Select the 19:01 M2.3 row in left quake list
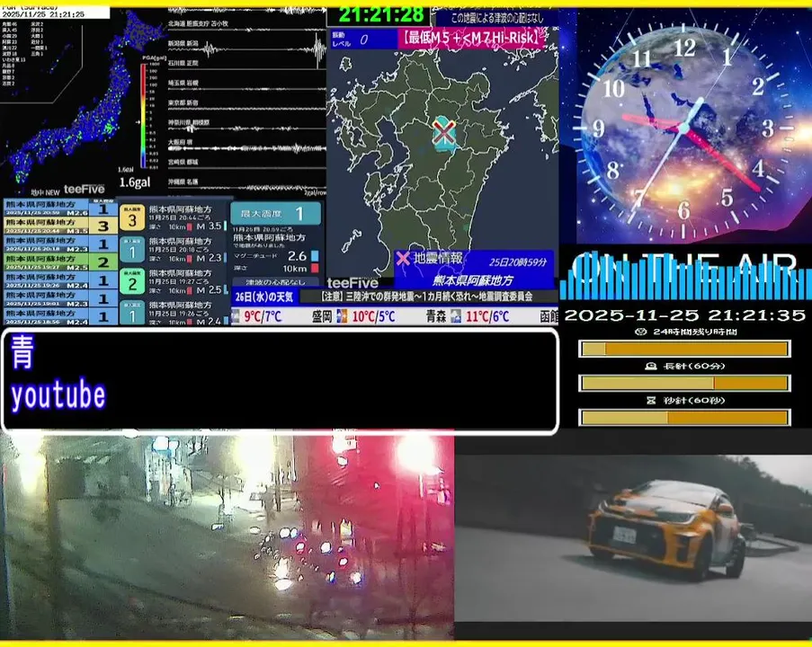The height and width of the screenshot is (647, 812). [60, 298]
